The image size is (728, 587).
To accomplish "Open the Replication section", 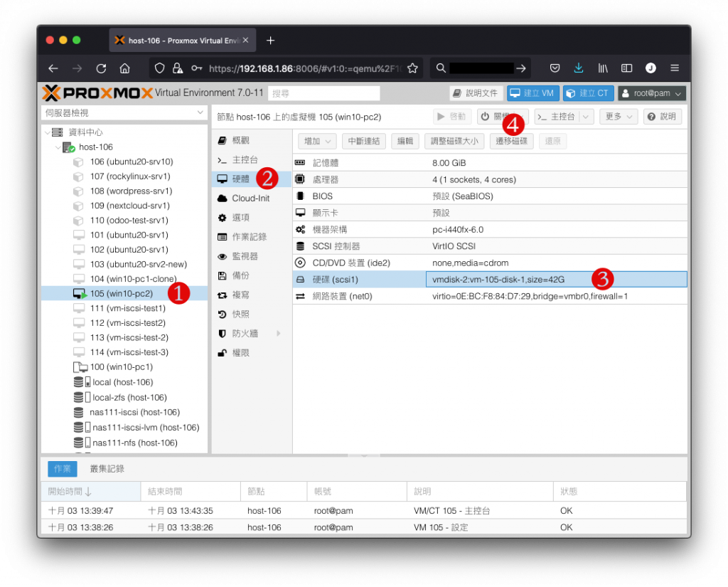I will click(x=252, y=295).
